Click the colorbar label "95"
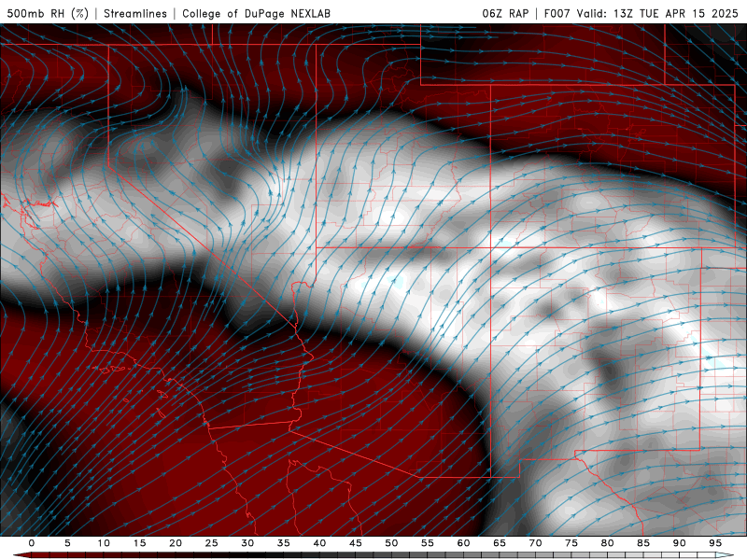 coord(714,543)
